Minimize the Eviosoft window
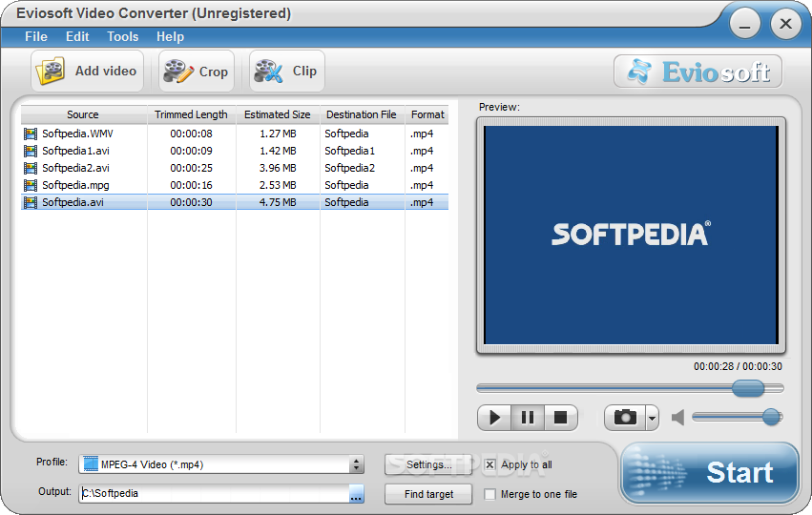Screen dimensions: 812x515 745,25
